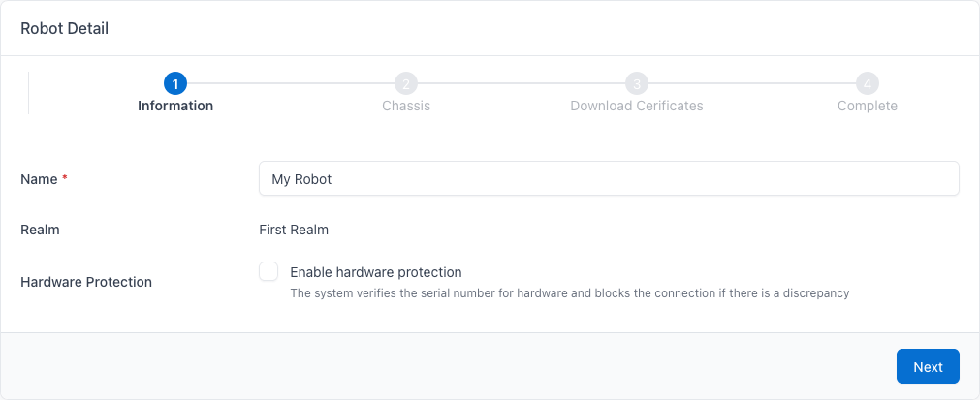Click the step 4 circle icon
Image resolution: width=980 pixels, height=400 pixels.
(x=868, y=83)
